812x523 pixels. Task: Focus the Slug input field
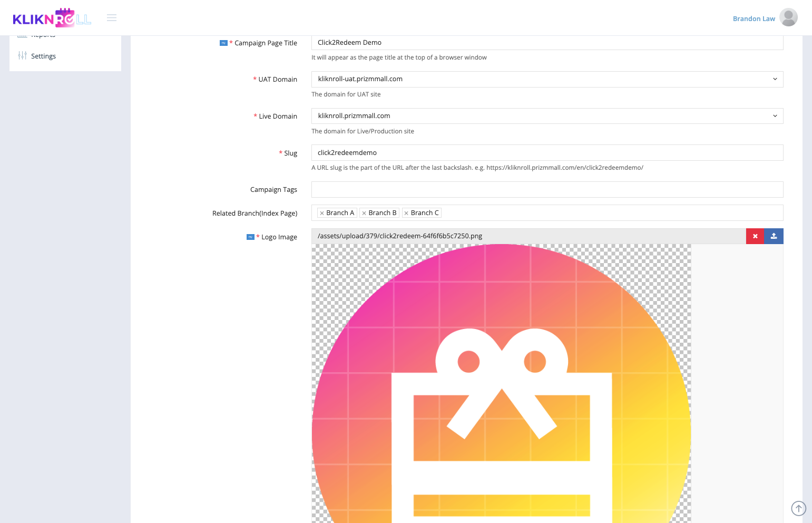(547, 152)
